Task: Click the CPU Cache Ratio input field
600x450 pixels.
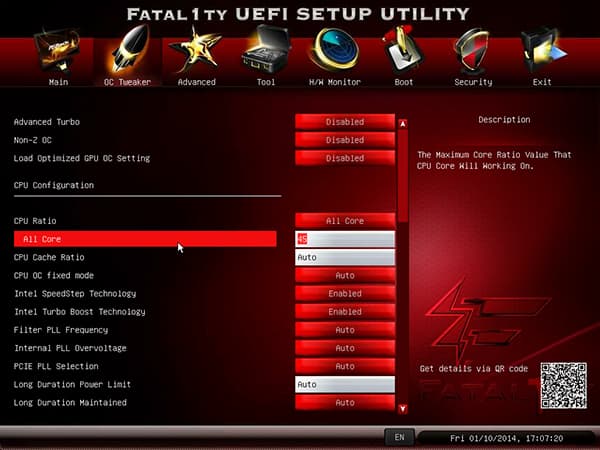Action: click(x=345, y=257)
